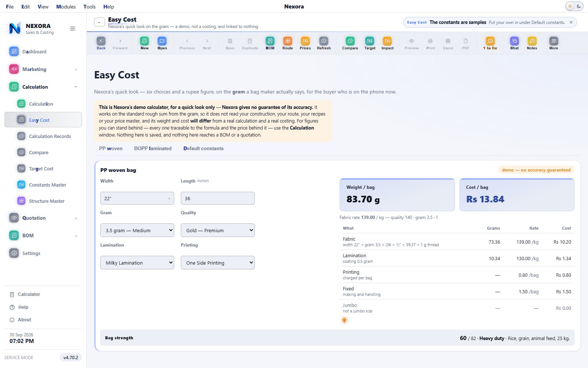Open the Help menu in the menu bar
Image resolution: width=588 pixels, height=368 pixels.
[109, 7]
